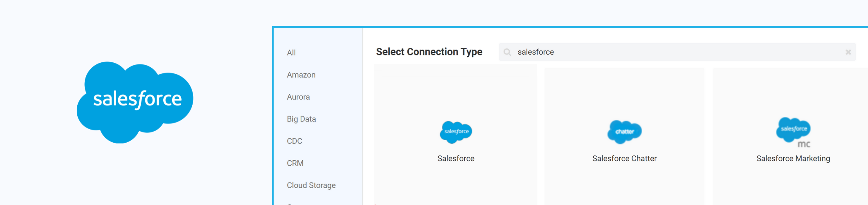868x205 pixels.
Task: Filter connections by Amazon
Action: coord(301,75)
